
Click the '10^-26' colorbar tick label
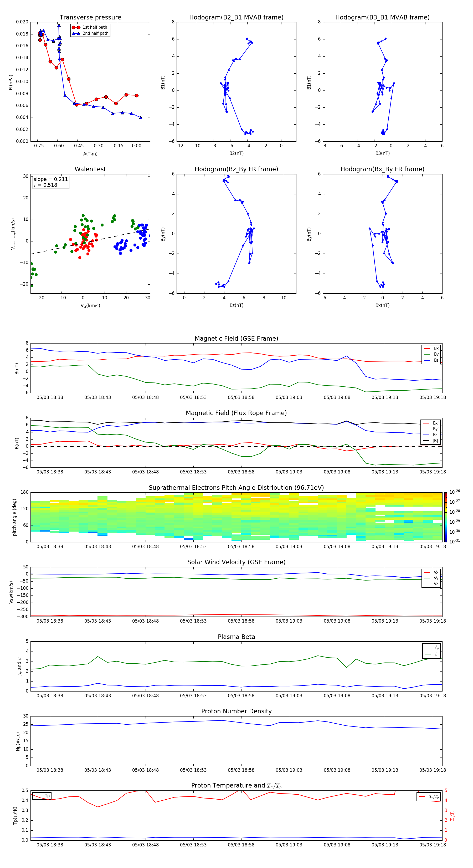(455, 492)
